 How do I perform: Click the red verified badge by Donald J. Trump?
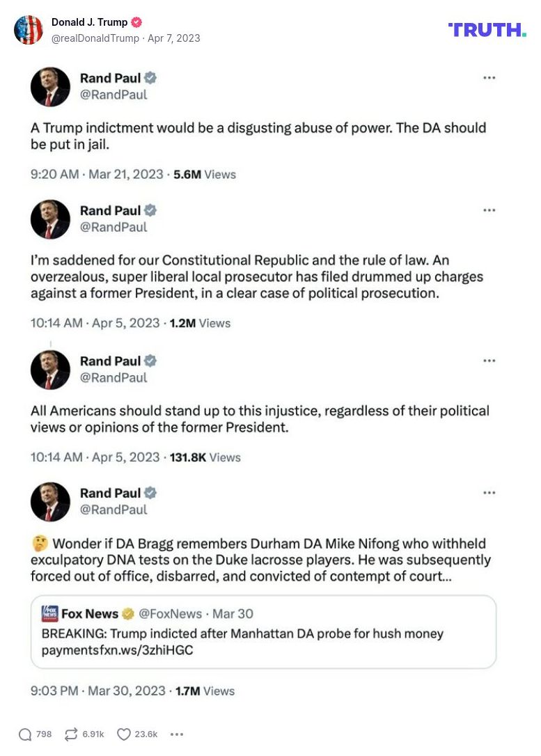tap(137, 22)
